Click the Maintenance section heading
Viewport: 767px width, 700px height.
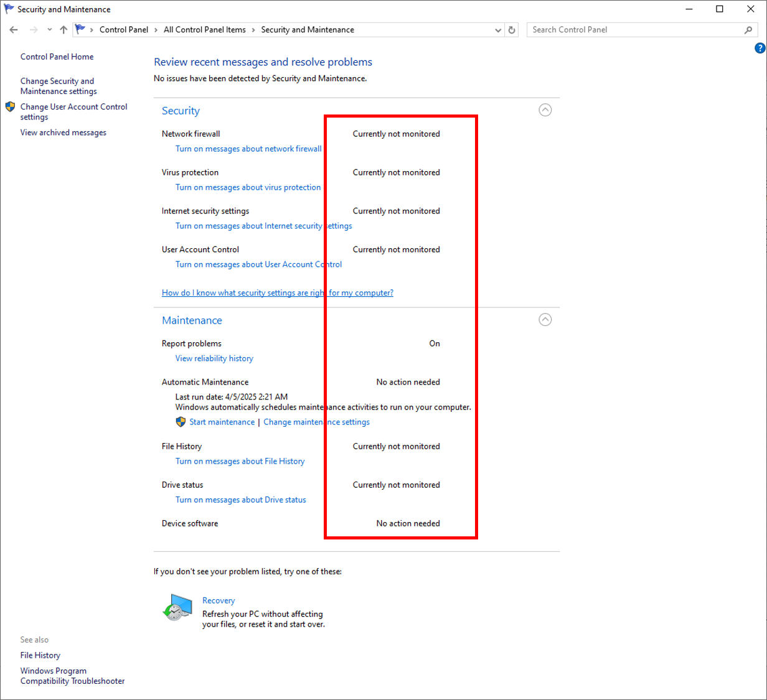[192, 320]
